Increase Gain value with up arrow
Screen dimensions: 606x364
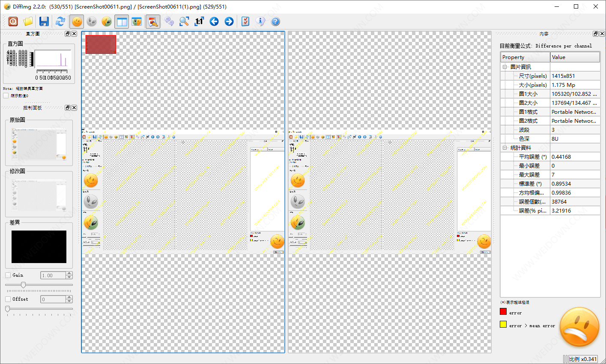coord(69,273)
